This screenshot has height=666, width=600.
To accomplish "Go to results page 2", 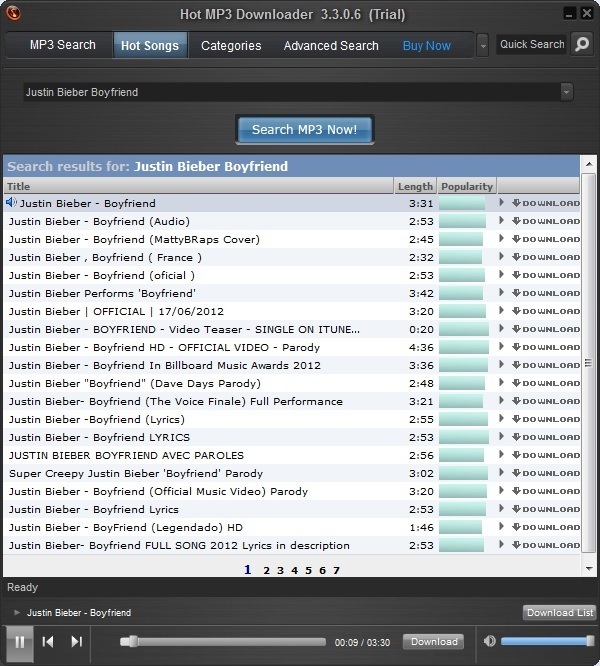I will pyautogui.click(x=266, y=570).
